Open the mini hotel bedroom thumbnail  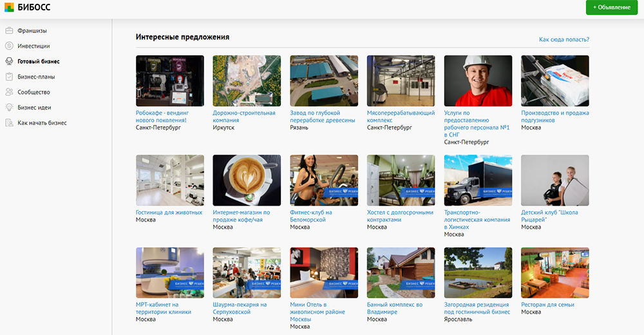(x=324, y=273)
